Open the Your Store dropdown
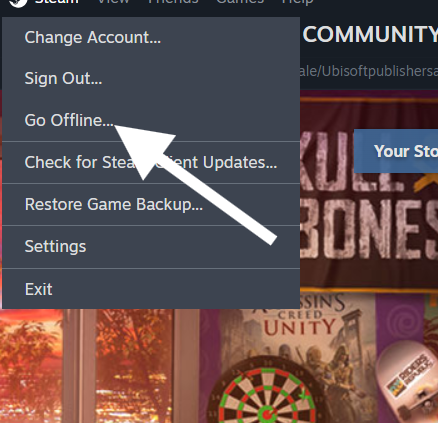 pyautogui.click(x=396, y=151)
